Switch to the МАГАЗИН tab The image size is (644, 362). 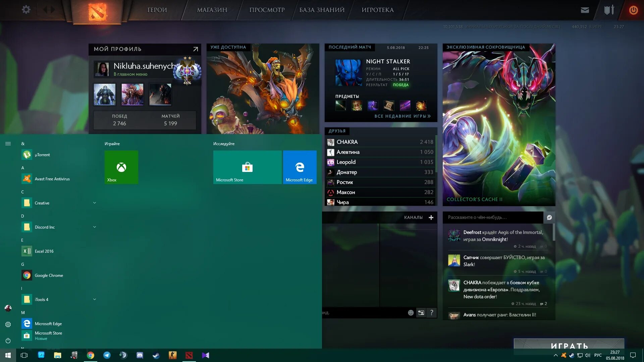[212, 10]
